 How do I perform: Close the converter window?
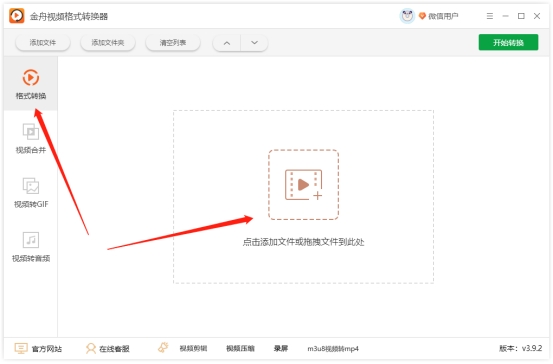click(x=537, y=16)
